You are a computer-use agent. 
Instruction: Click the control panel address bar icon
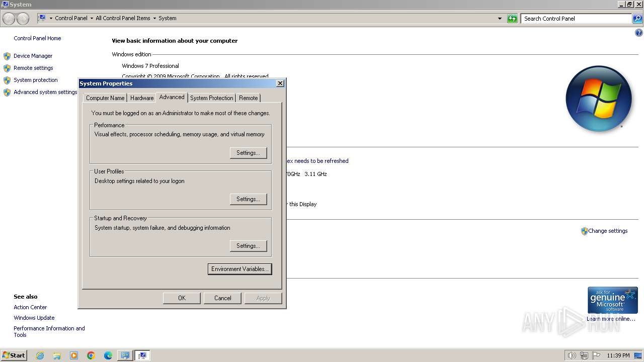point(42,18)
